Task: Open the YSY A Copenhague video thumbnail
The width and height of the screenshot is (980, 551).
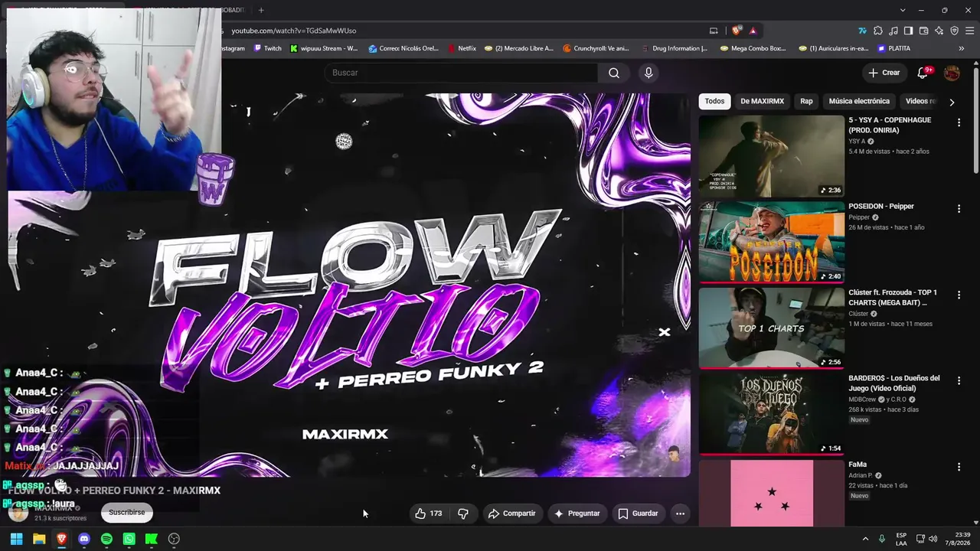Action: tap(771, 156)
